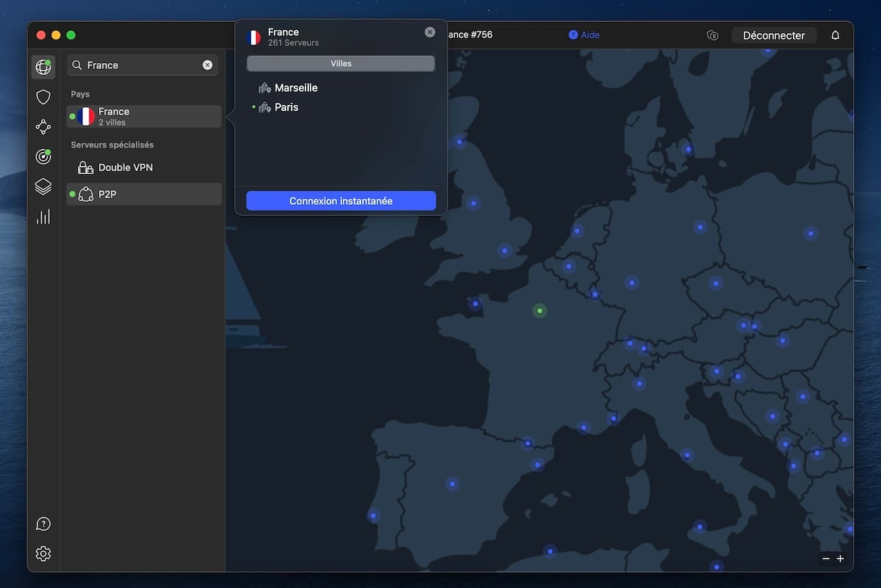Click the "Pays" section heading
Image resolution: width=881 pixels, height=588 pixels.
click(80, 95)
